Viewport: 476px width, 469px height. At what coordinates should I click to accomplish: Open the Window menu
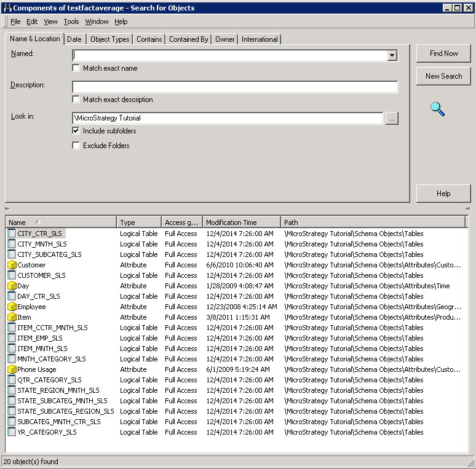(97, 22)
